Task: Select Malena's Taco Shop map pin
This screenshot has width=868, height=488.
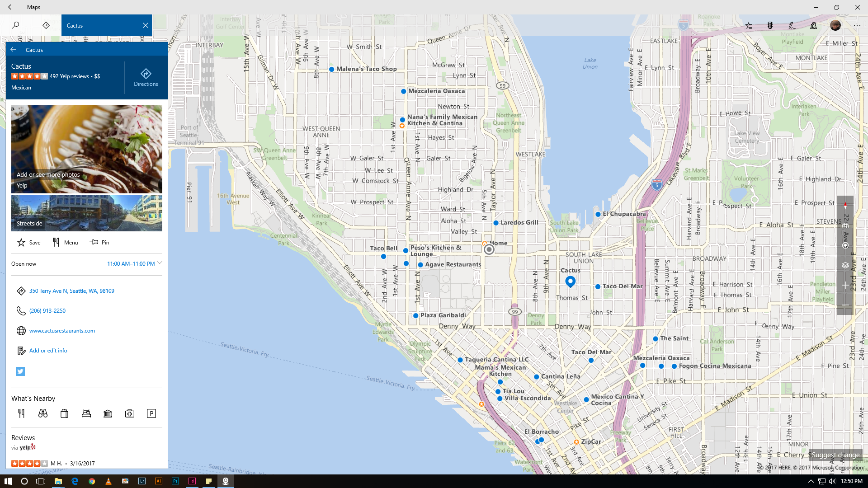Action: pyautogui.click(x=332, y=69)
